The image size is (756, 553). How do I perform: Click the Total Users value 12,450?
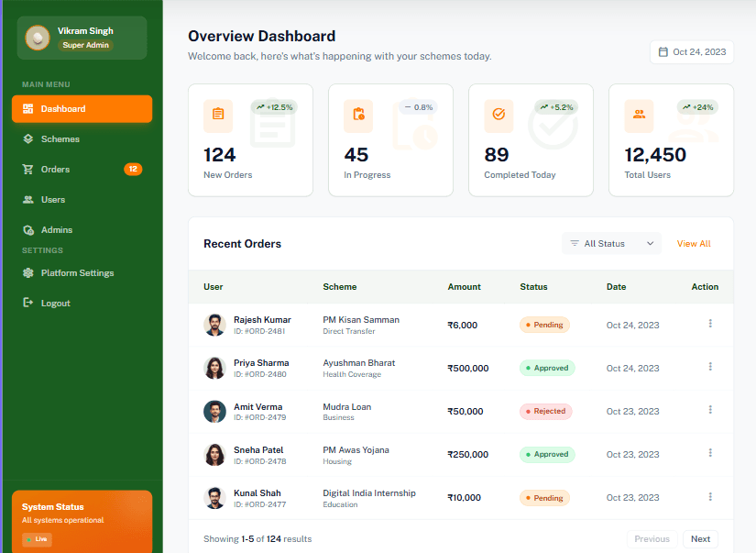click(x=655, y=155)
